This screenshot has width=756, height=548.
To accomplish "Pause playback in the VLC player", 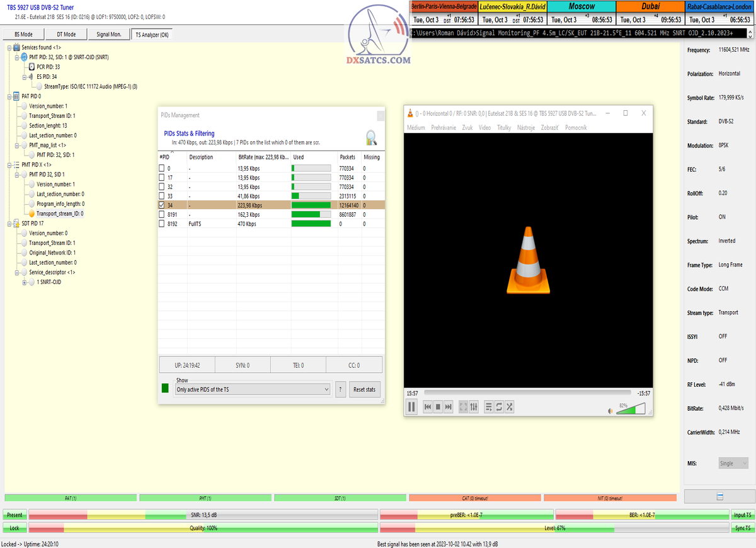I will coord(411,407).
